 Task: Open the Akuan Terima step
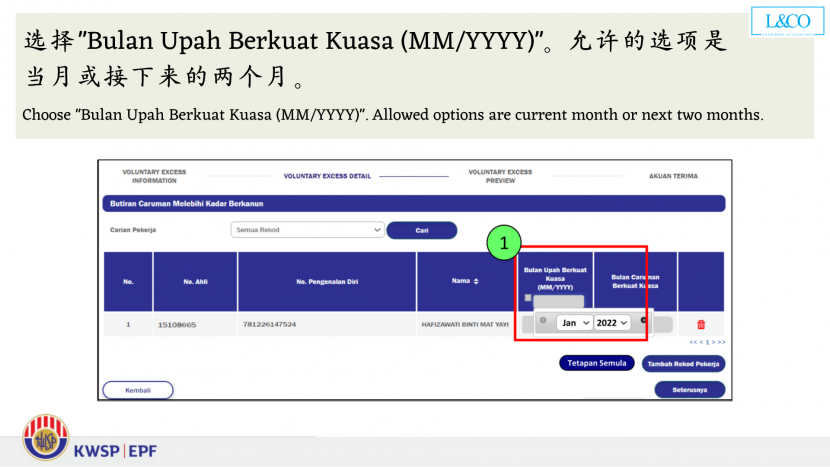(673, 176)
